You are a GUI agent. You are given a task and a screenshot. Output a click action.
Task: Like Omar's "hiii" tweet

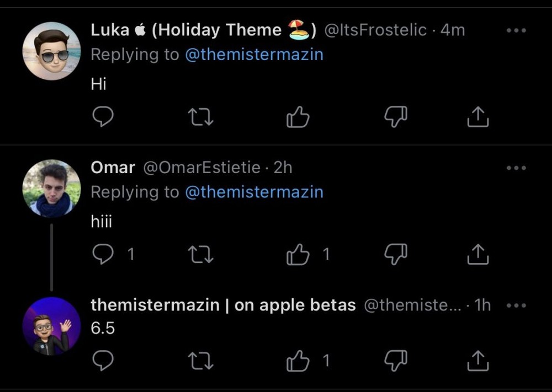pyautogui.click(x=298, y=254)
